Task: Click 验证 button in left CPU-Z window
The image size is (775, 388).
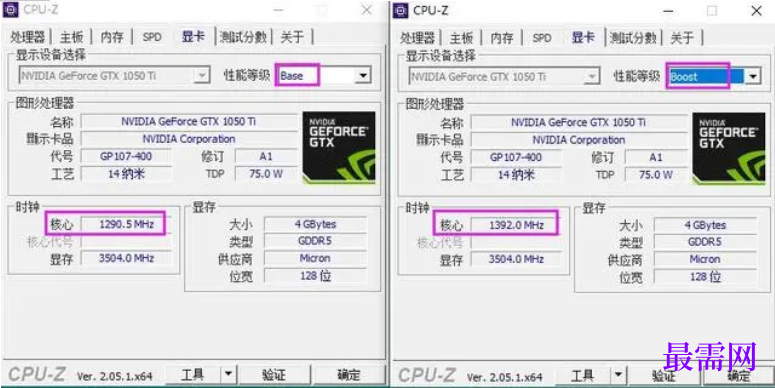Action: [274, 374]
